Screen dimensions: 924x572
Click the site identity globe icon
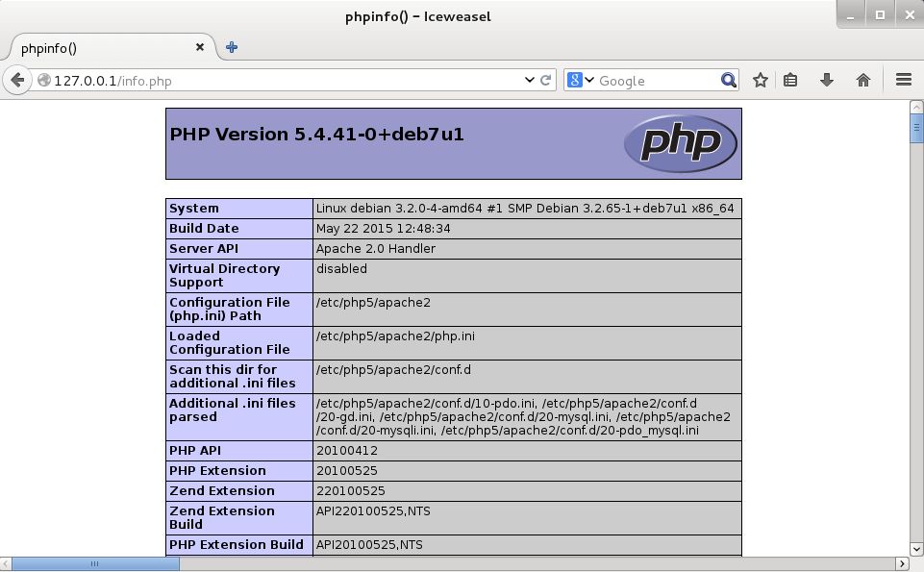pyautogui.click(x=43, y=81)
